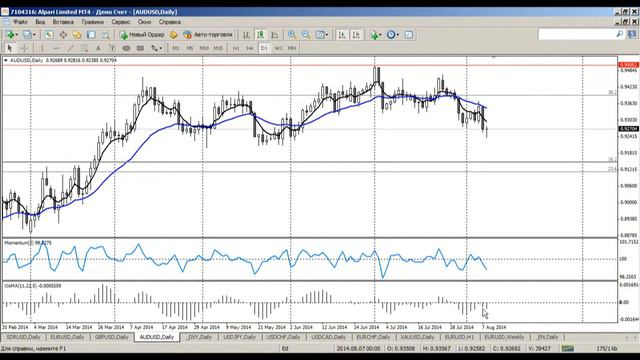The image size is (640, 360).
Task: Open the templates icon
Action: click(x=409, y=35)
